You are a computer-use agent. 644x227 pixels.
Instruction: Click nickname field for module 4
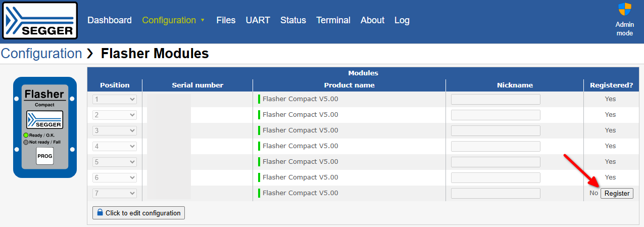pyautogui.click(x=496, y=146)
